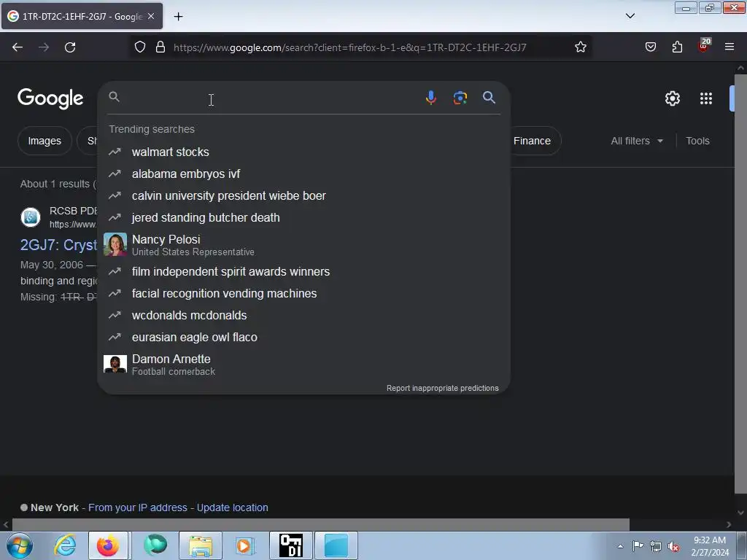The height and width of the screenshot is (560, 747).
Task: Choose the 'walmart stocks' suggestion
Action: (303, 152)
